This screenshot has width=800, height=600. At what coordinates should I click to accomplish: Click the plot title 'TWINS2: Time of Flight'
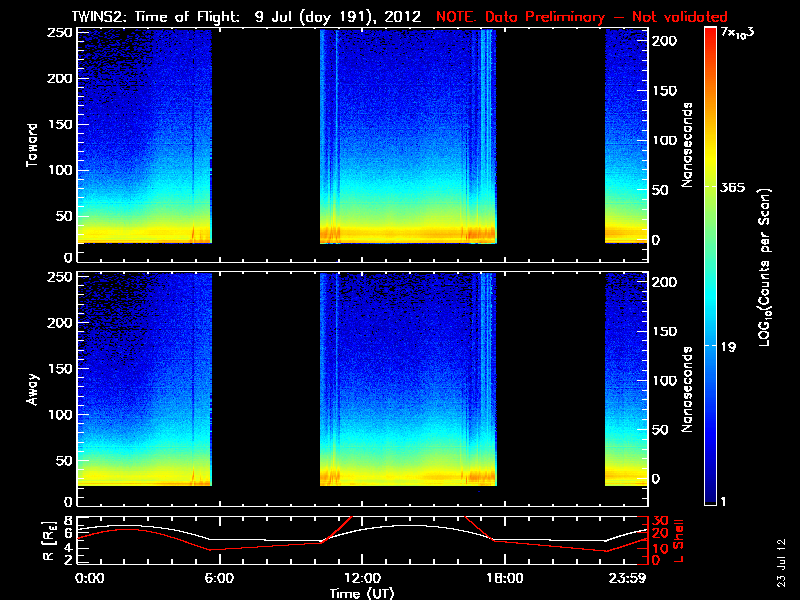coord(156,17)
